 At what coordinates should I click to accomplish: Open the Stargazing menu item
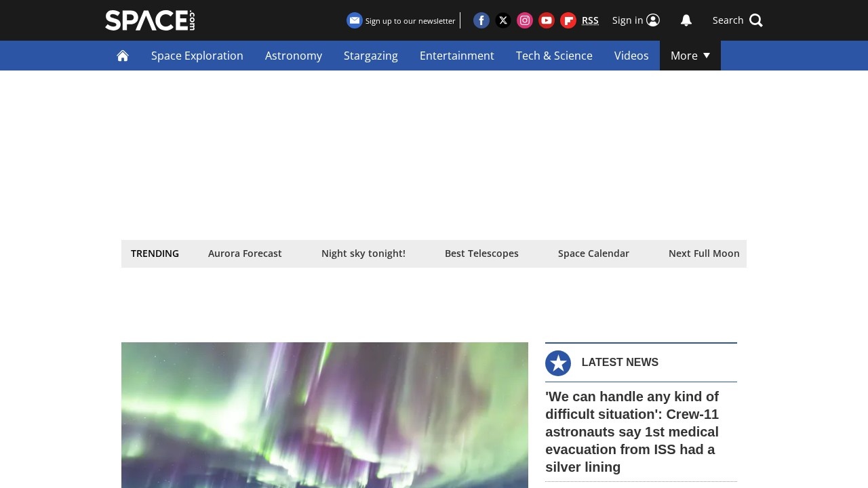coord(371,56)
